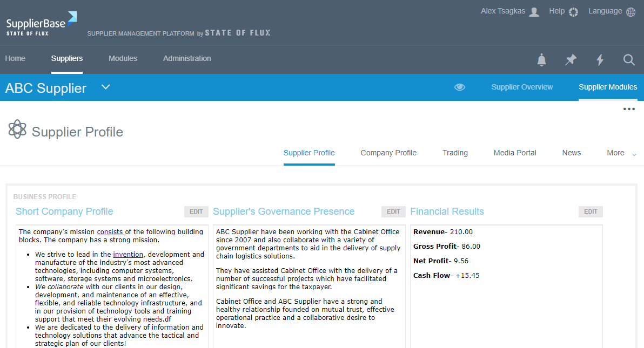The height and width of the screenshot is (348, 644).
Task: Click the SupplierBase logo
Action: 41,23
